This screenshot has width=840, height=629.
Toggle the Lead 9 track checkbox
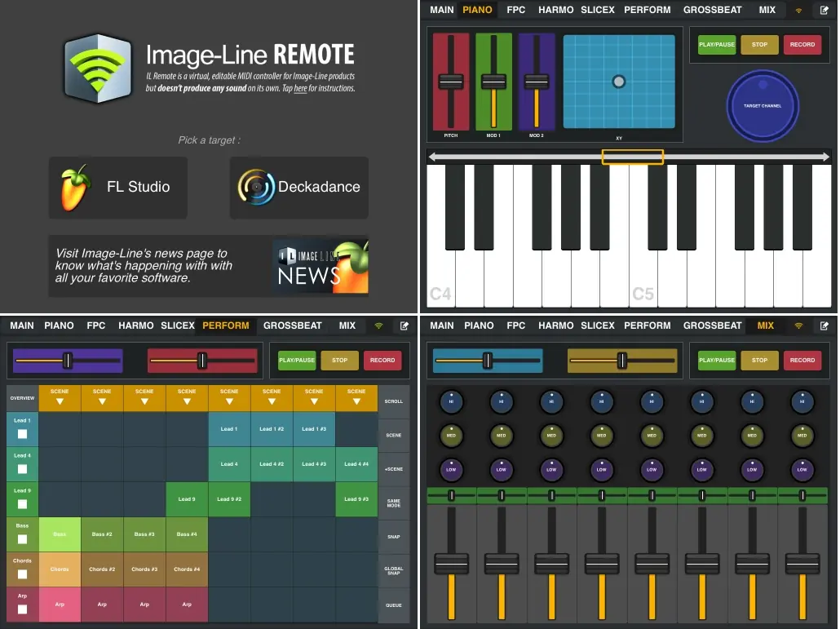pyautogui.click(x=23, y=504)
